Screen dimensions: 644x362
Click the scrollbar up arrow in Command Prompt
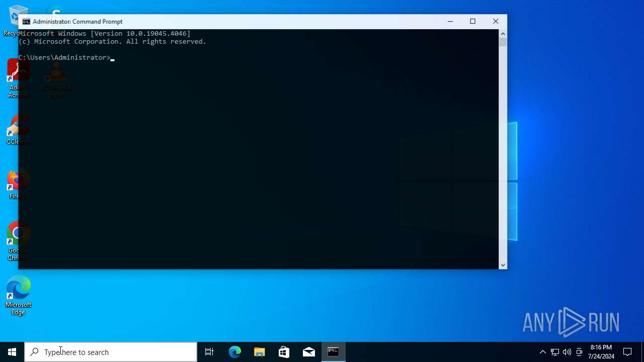[503, 33]
